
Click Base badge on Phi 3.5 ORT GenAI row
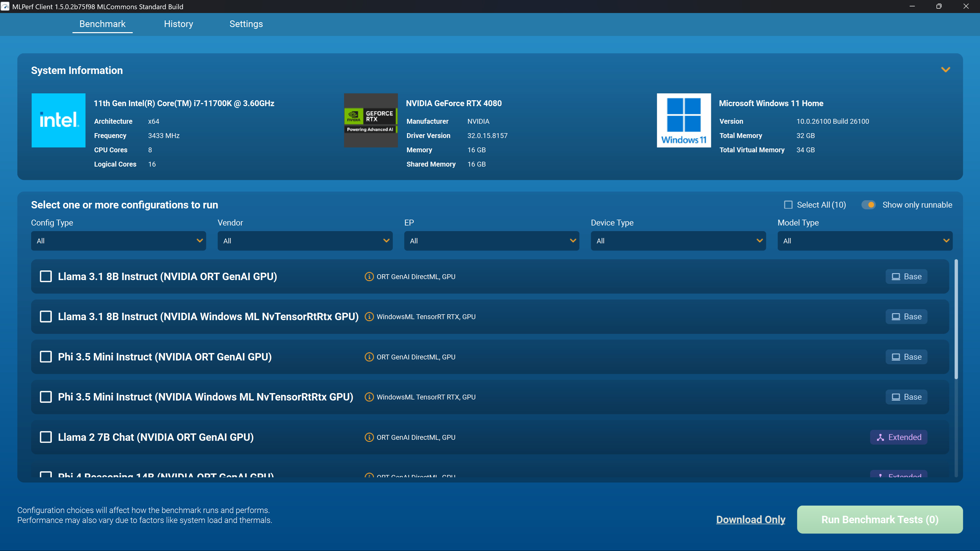906,357
